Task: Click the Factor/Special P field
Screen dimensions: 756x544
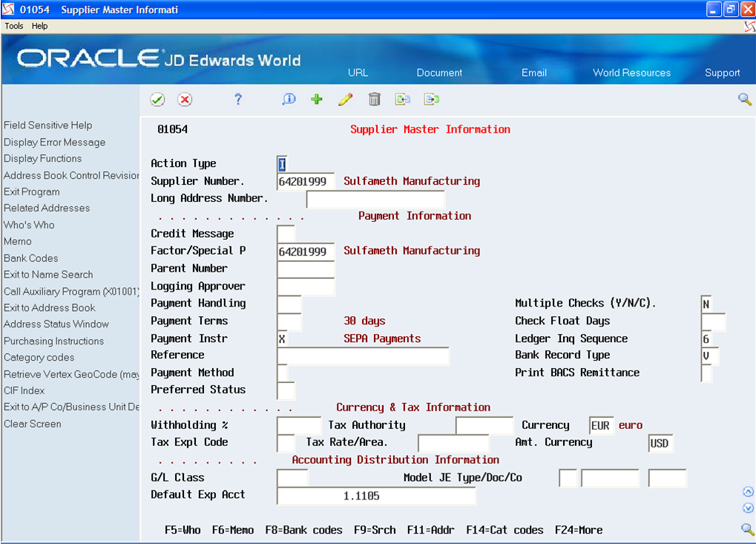Action: 306,252
